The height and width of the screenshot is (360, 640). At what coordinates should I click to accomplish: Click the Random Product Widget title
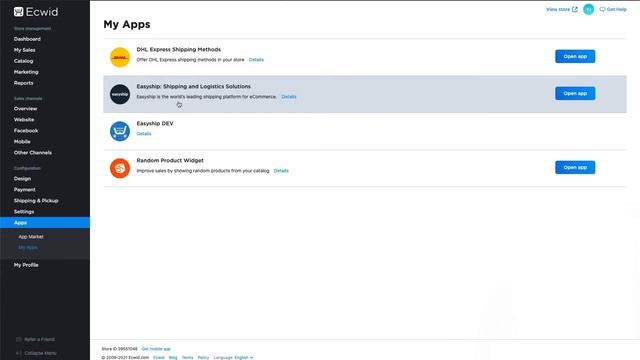[170, 160]
